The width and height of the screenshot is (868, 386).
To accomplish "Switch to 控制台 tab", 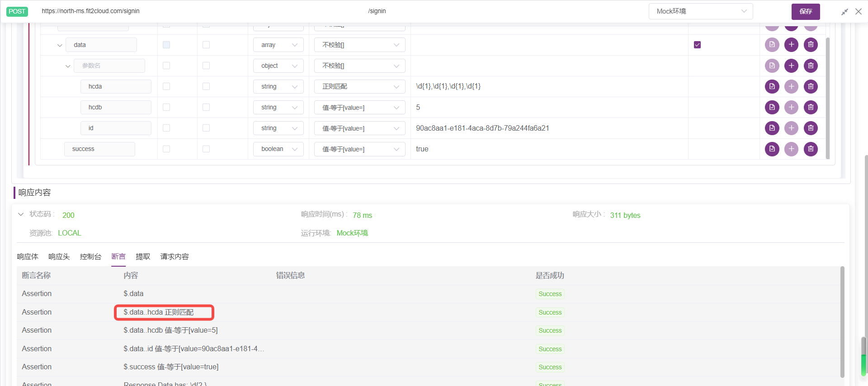I will 90,256.
